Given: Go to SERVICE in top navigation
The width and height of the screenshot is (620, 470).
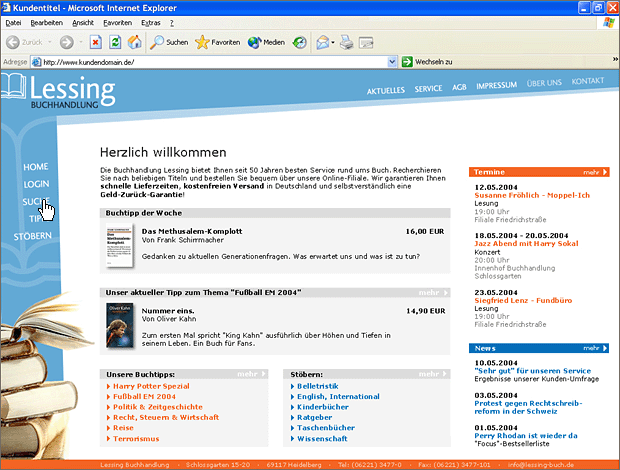Looking at the screenshot, I should pos(428,89).
